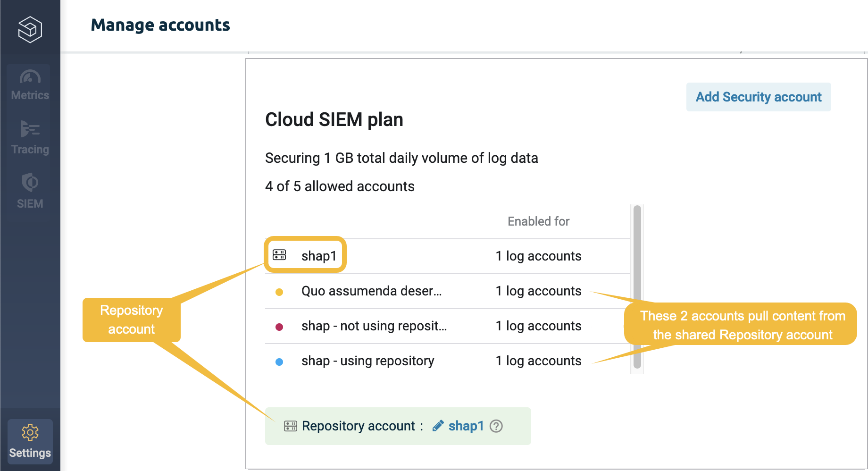This screenshot has width=868, height=471.
Task: Select the shap1 account row name
Action: (x=319, y=256)
